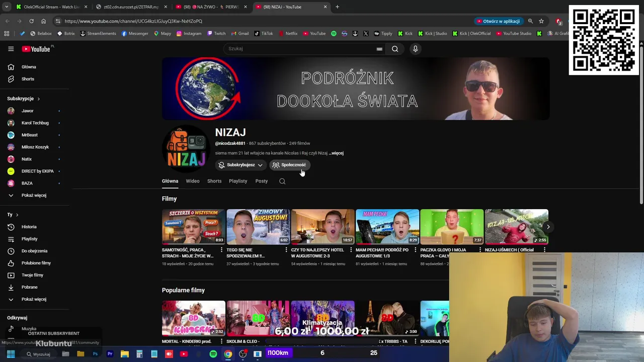Open the Karol Techbug subscription
This screenshot has height=362, width=644.
[x=34, y=123]
